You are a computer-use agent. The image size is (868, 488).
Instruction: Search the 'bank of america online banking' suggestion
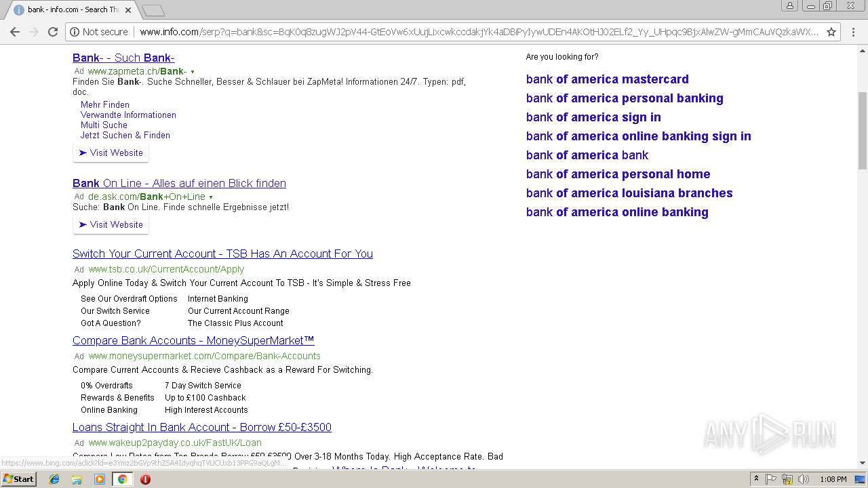617,212
